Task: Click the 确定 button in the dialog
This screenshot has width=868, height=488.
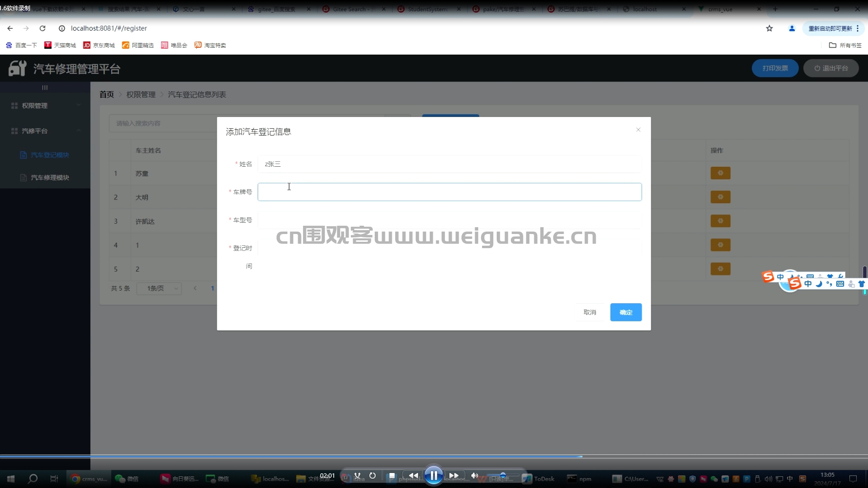Action: click(x=626, y=312)
